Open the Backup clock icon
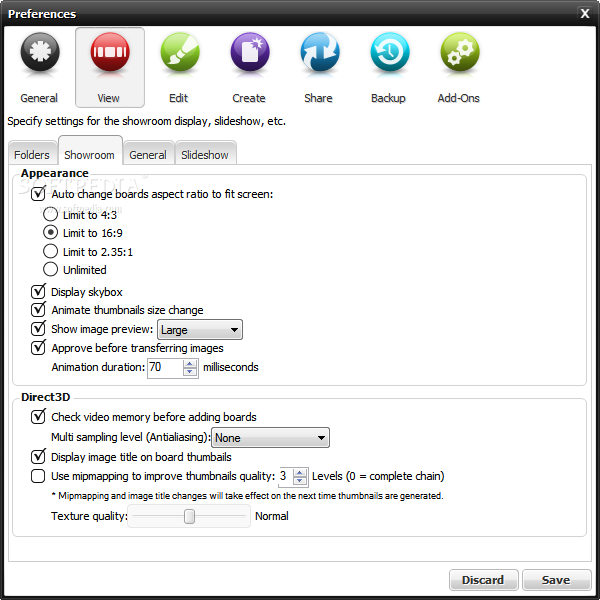The image size is (600, 600). 390,52
